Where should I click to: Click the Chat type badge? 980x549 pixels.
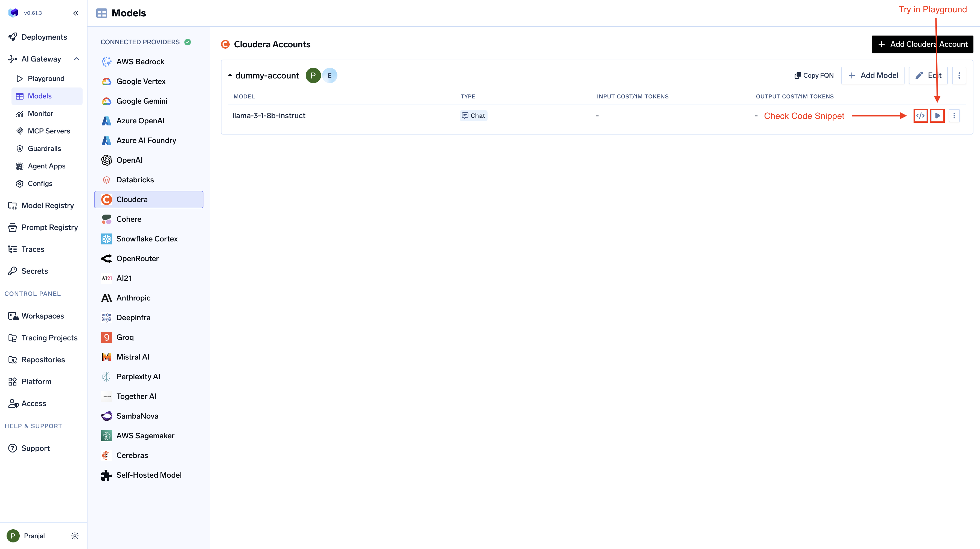pyautogui.click(x=473, y=115)
